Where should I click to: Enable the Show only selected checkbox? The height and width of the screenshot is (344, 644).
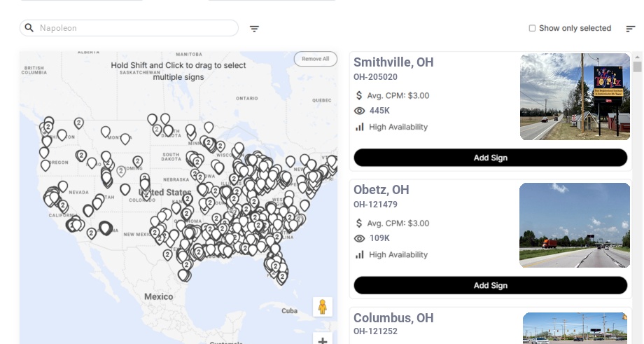click(532, 28)
